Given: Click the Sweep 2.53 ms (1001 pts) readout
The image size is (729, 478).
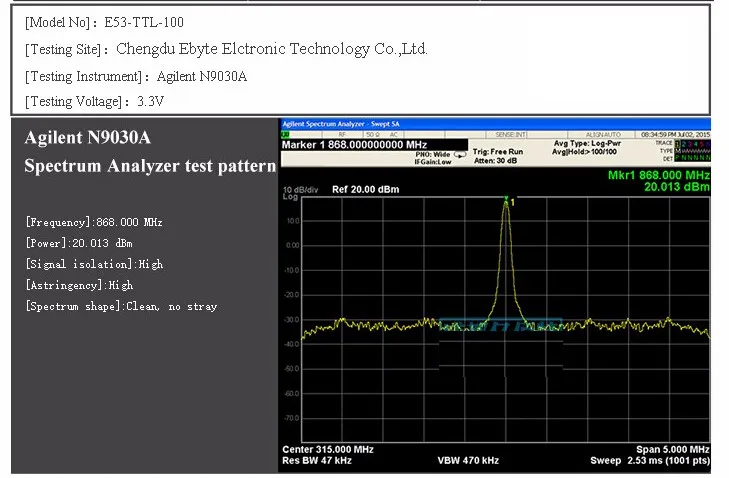Looking at the screenshot, I should click(650, 460).
